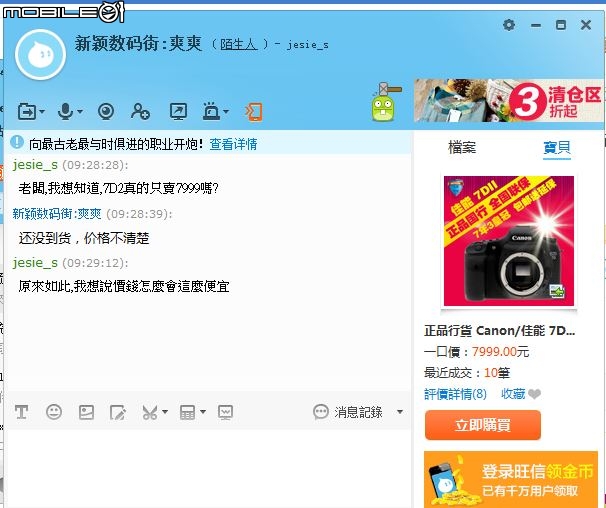Viewport: 606px width, 508px height.
Task: Expand the alarm icon dropdown arrow
Action: click(226, 112)
